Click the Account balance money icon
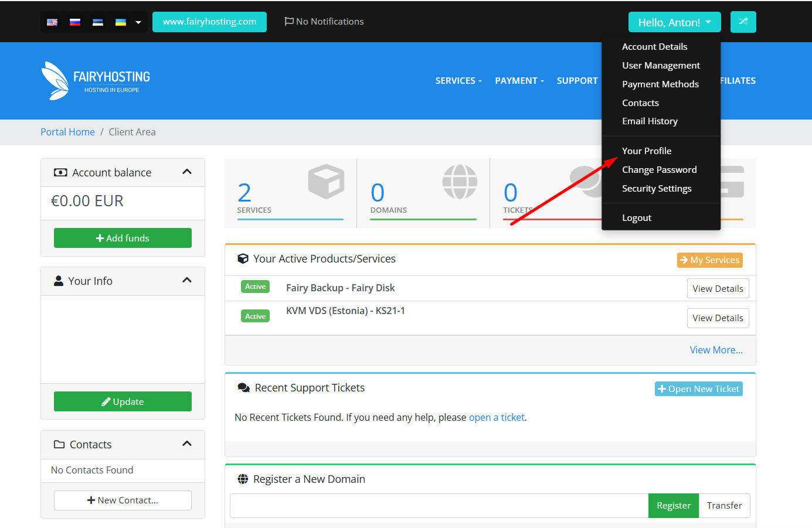Screen dimensions: 812x528 60,172
